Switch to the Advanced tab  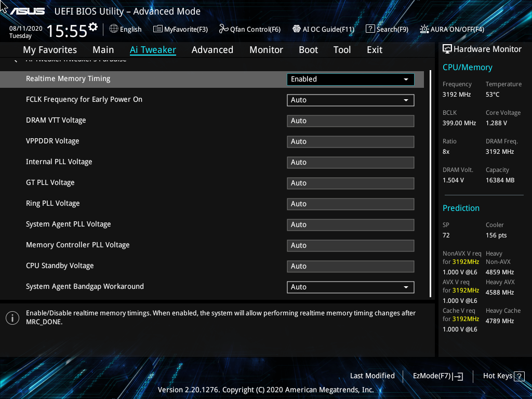[x=212, y=50]
